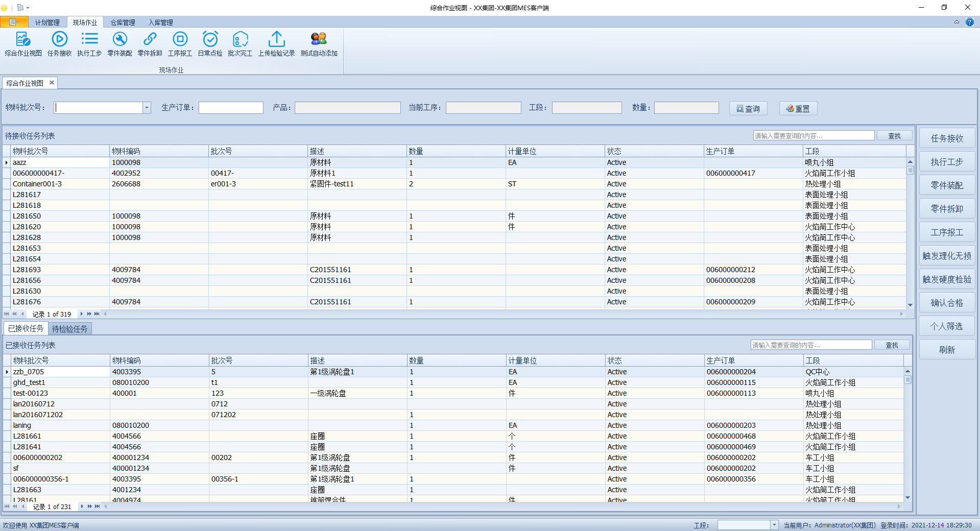Click the 触发理化无损 button
The width and height of the screenshot is (980, 531).
(x=947, y=256)
